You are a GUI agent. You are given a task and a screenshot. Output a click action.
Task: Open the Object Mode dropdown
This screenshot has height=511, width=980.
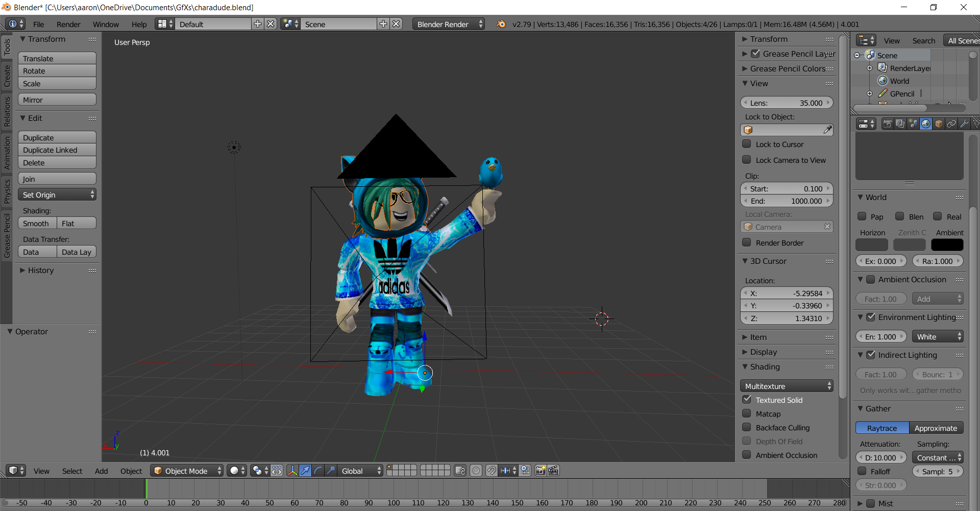click(187, 470)
